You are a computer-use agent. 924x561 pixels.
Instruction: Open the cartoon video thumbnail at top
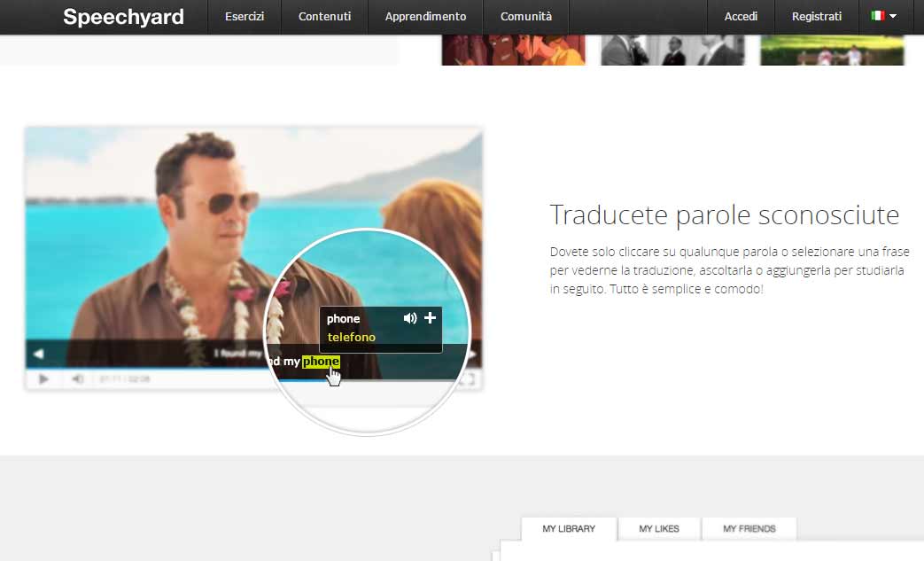pos(513,51)
